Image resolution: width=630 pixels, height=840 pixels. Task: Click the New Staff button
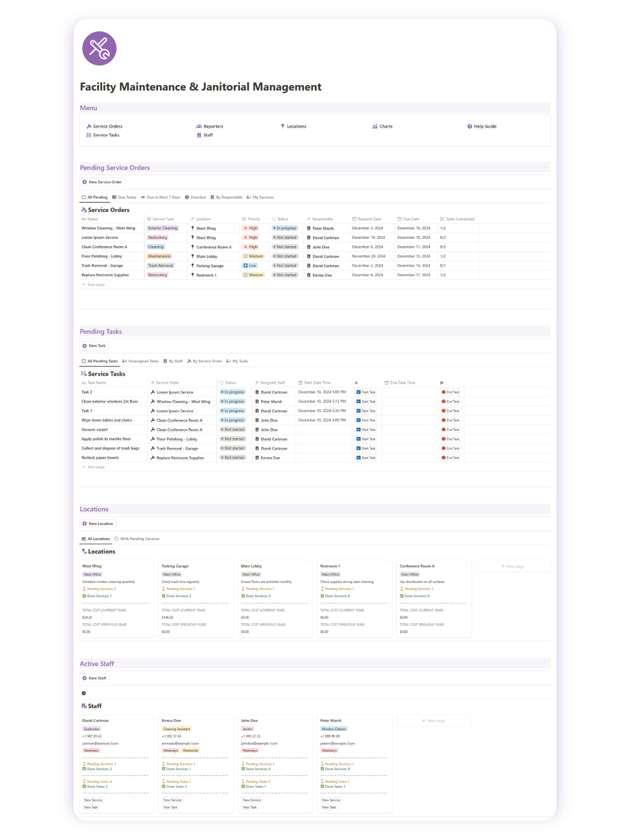coord(94,678)
